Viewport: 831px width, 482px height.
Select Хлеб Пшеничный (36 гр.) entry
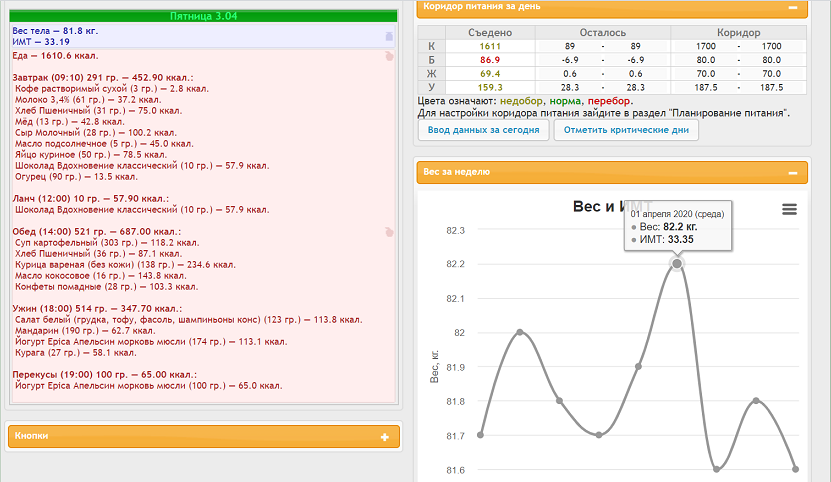coord(99,254)
